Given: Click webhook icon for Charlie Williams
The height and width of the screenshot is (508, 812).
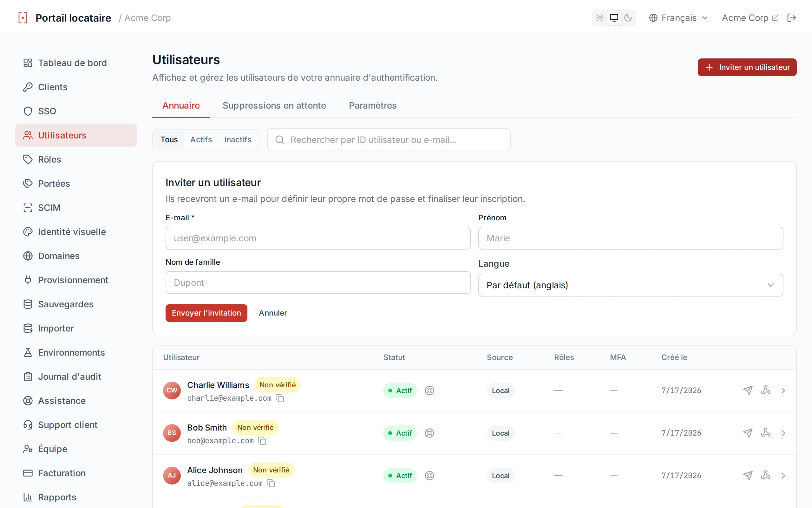Looking at the screenshot, I should pyautogui.click(x=766, y=390).
